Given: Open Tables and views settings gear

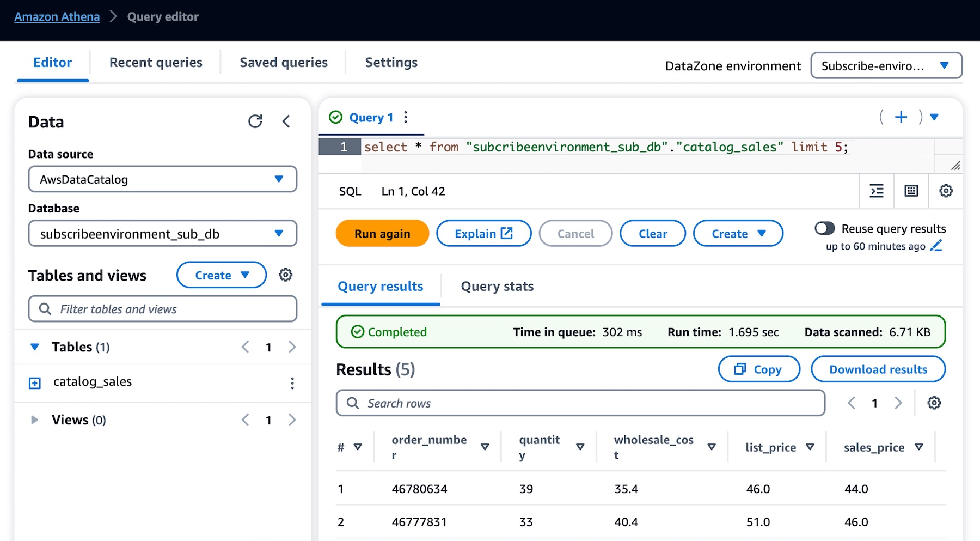Looking at the screenshot, I should pyautogui.click(x=286, y=275).
